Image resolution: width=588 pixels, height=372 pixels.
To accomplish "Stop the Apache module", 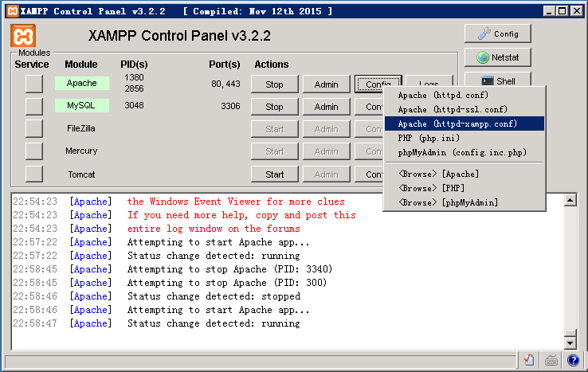I will coord(275,84).
